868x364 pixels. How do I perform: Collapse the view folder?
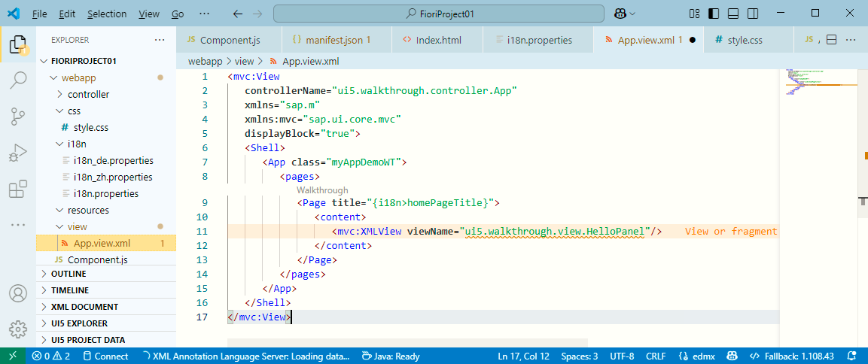pyautogui.click(x=105, y=227)
